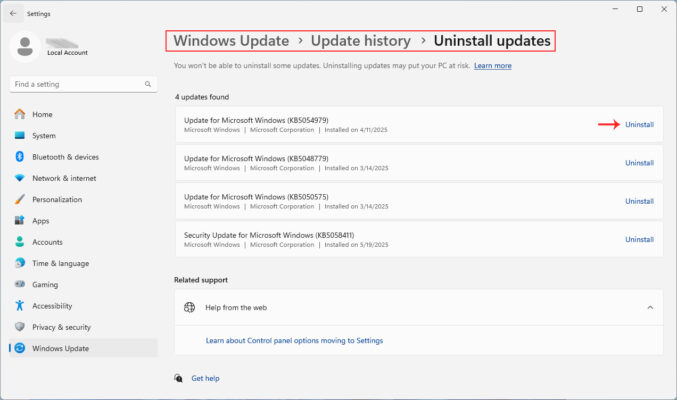Screen dimensions: 677x400
Task: Maximize the Settings window
Action: (x=639, y=9)
